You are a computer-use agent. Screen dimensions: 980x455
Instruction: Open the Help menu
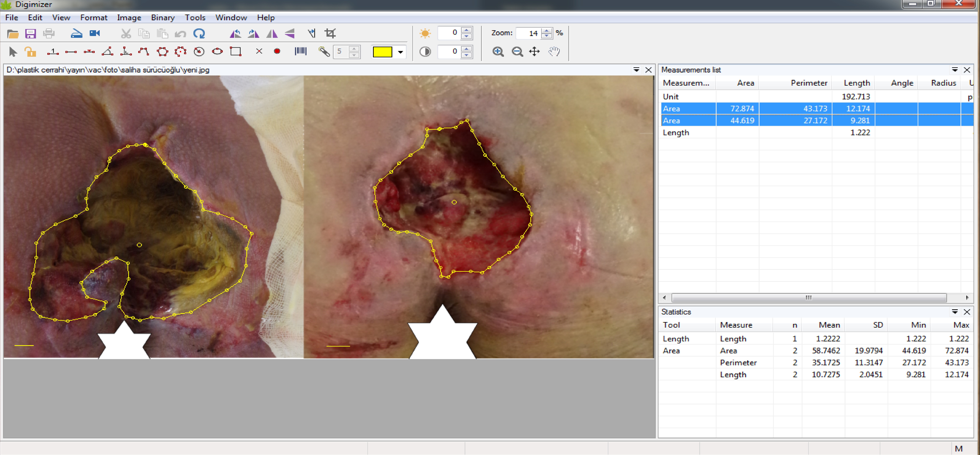coord(266,18)
